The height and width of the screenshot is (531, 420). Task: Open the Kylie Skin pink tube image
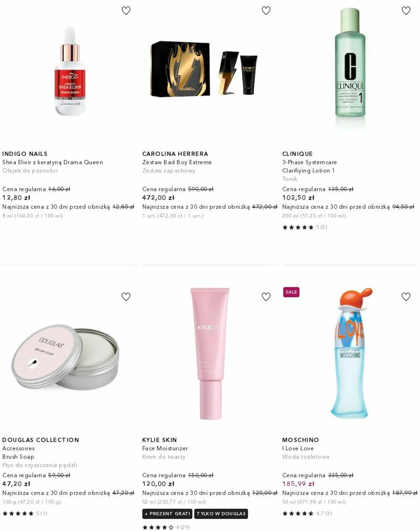tap(210, 353)
